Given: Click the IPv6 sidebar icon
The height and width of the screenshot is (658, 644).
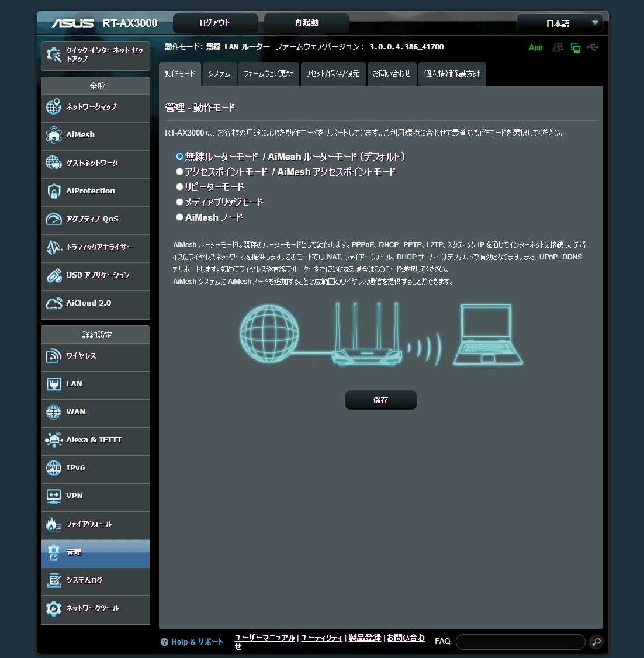Looking at the screenshot, I should click(x=54, y=467).
